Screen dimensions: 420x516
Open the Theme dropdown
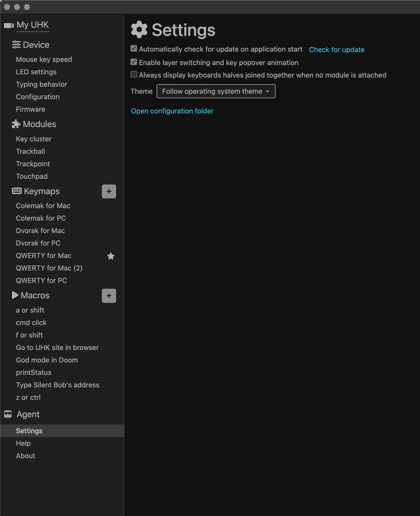click(216, 91)
